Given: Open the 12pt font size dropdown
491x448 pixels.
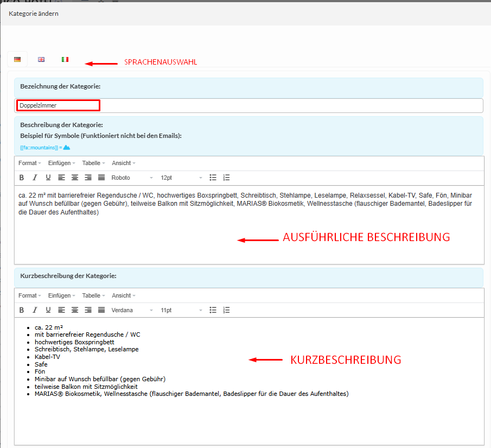Looking at the screenshot, I should [x=181, y=178].
